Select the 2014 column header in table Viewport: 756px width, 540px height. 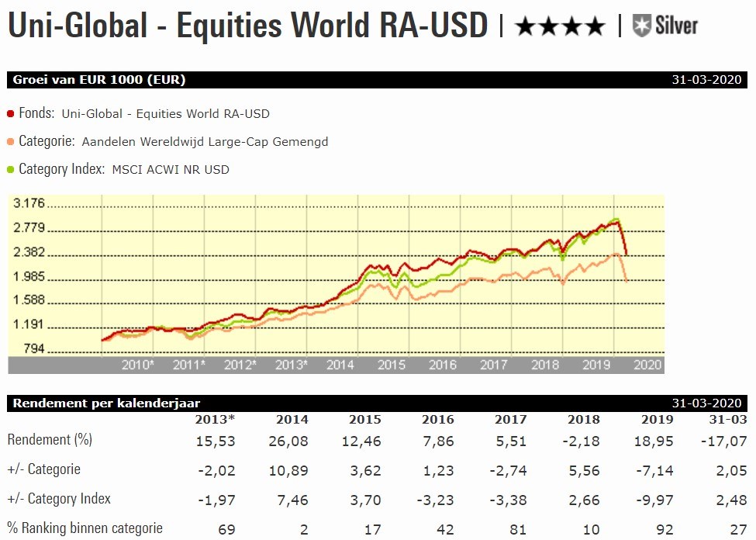pyautogui.click(x=292, y=420)
